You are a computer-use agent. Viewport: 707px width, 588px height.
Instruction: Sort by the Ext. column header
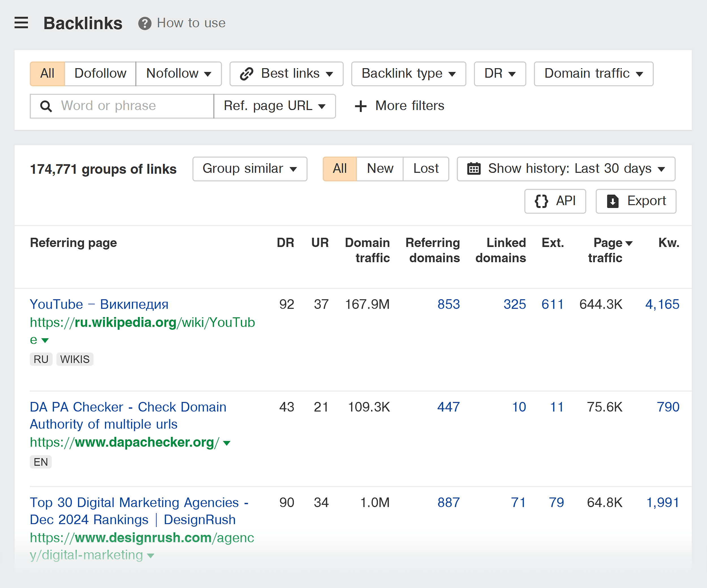[553, 243]
